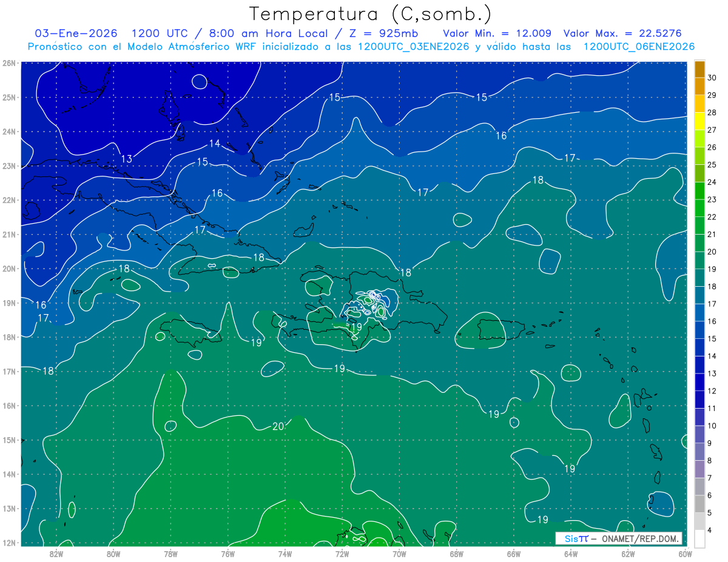728x562 pixels.
Task: Click the '16N' latitude axis label
Action: 8,406
